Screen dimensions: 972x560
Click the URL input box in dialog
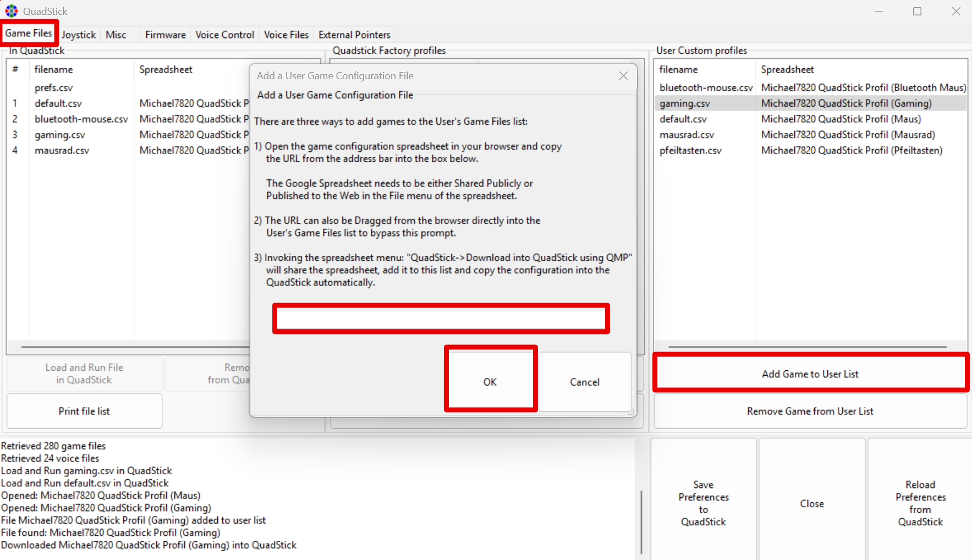click(441, 319)
